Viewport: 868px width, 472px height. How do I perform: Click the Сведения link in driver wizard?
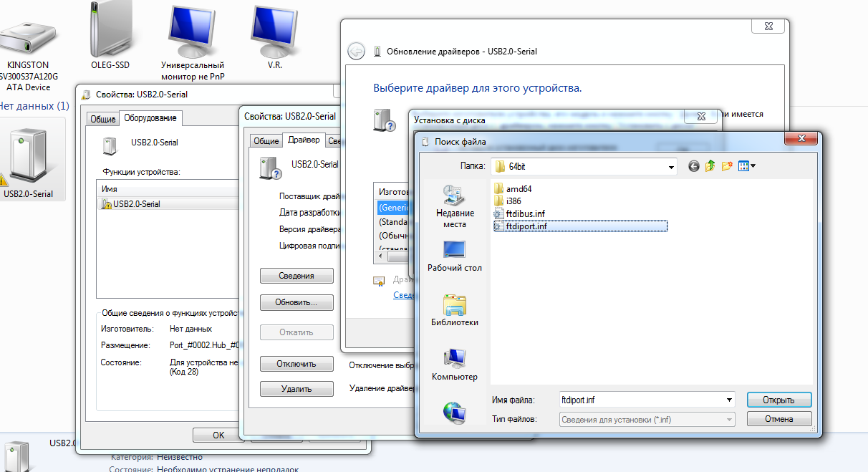point(405,294)
